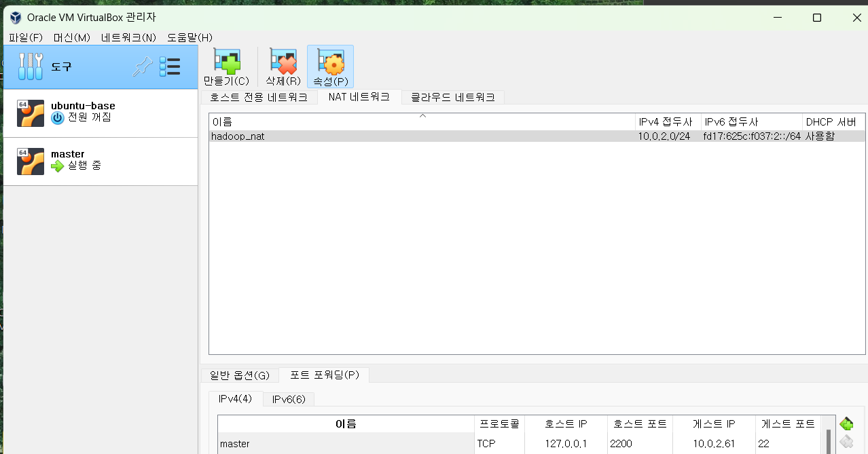Click the 게스트 IP column header

[x=714, y=424]
